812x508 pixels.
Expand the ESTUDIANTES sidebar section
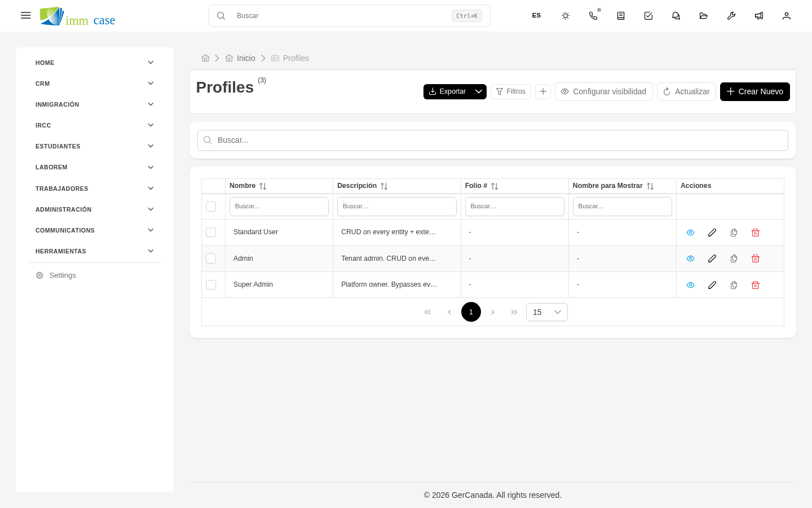(x=95, y=146)
